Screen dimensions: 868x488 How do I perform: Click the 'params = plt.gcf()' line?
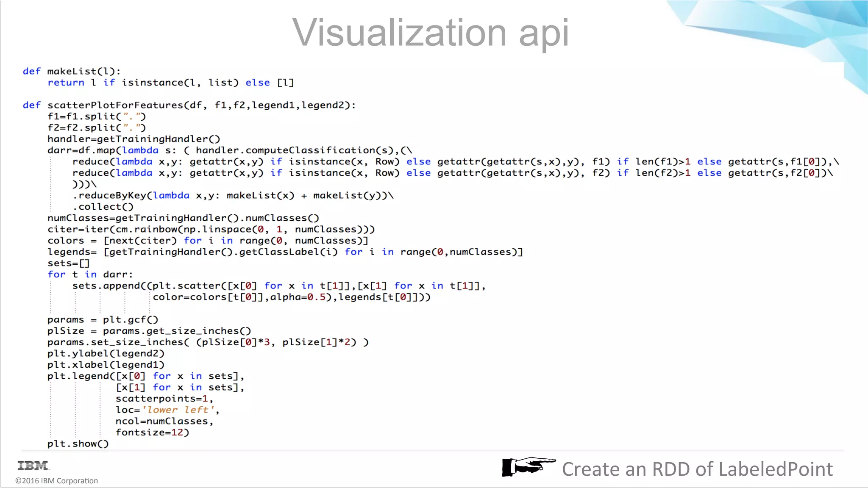pos(103,320)
